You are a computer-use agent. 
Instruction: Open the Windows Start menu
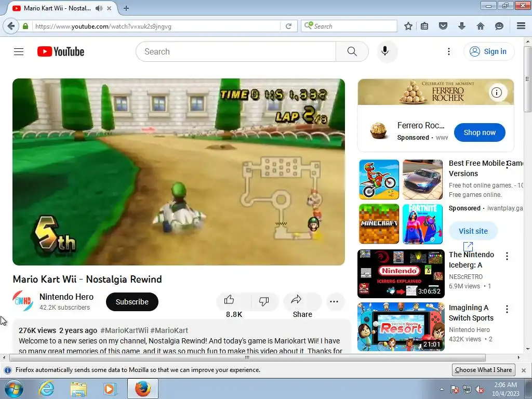coord(14,389)
